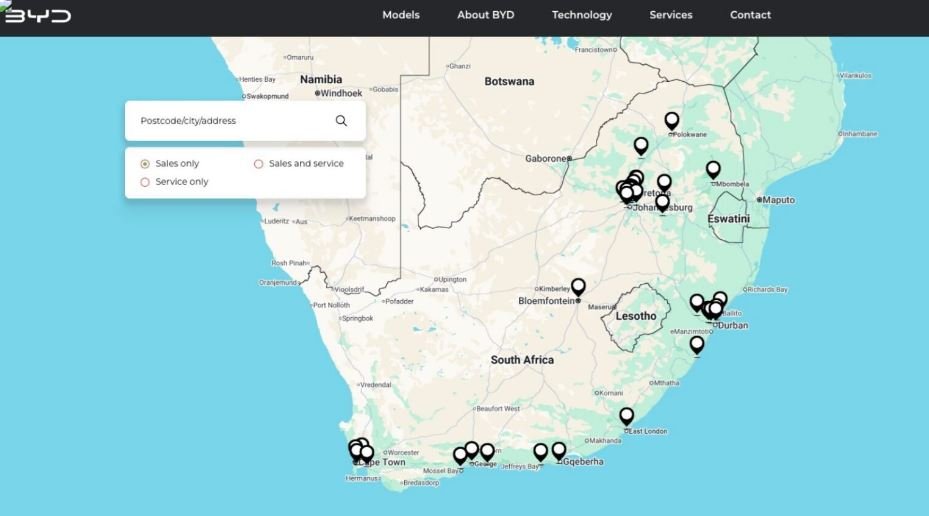Open the Models menu
This screenshot has width=929, height=516.
coord(401,15)
